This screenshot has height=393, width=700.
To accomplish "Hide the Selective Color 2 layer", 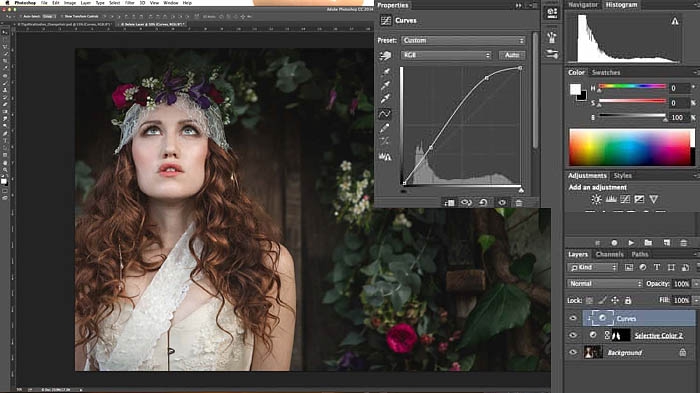I will (x=573, y=335).
